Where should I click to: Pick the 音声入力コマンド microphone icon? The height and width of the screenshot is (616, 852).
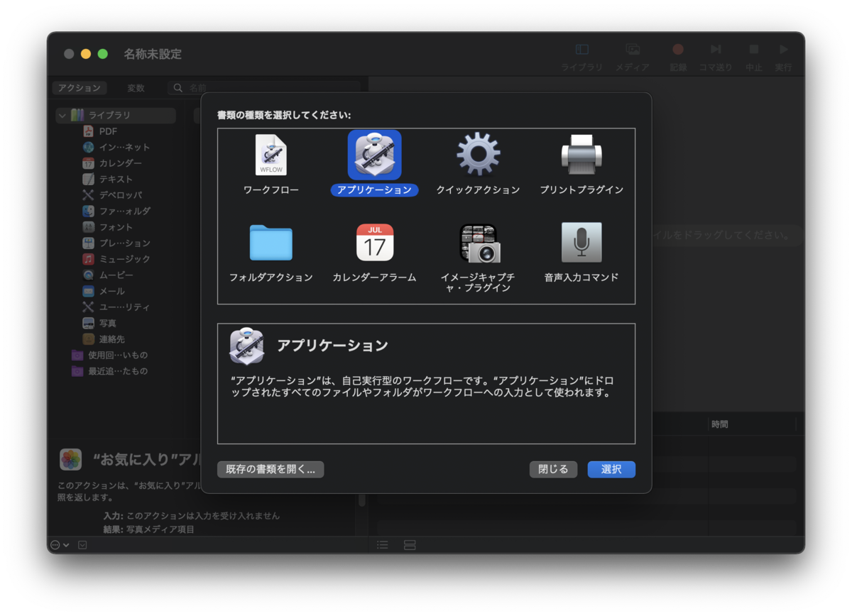[x=581, y=243]
